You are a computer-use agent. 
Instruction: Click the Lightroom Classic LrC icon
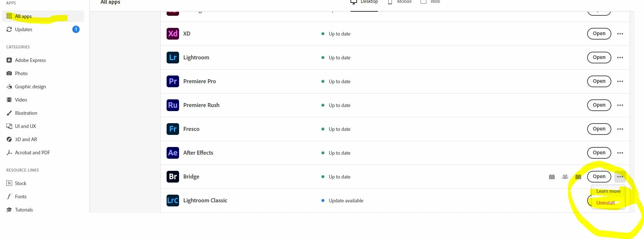coord(173,201)
